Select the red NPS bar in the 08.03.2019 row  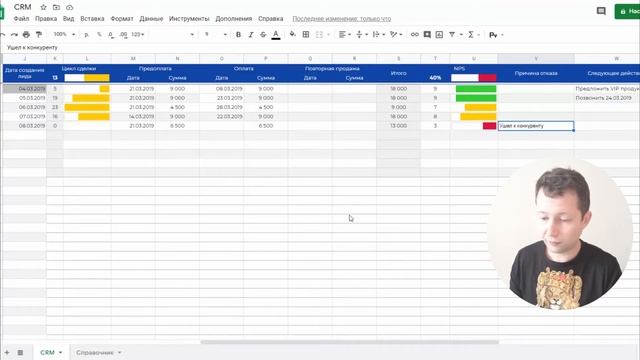(x=489, y=126)
